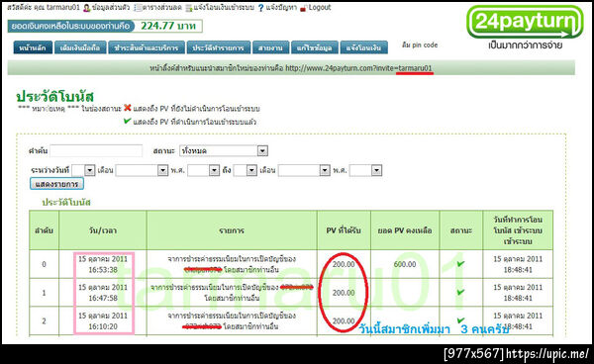Switch to the ประวัติทำรายการ tab

pos(219,47)
